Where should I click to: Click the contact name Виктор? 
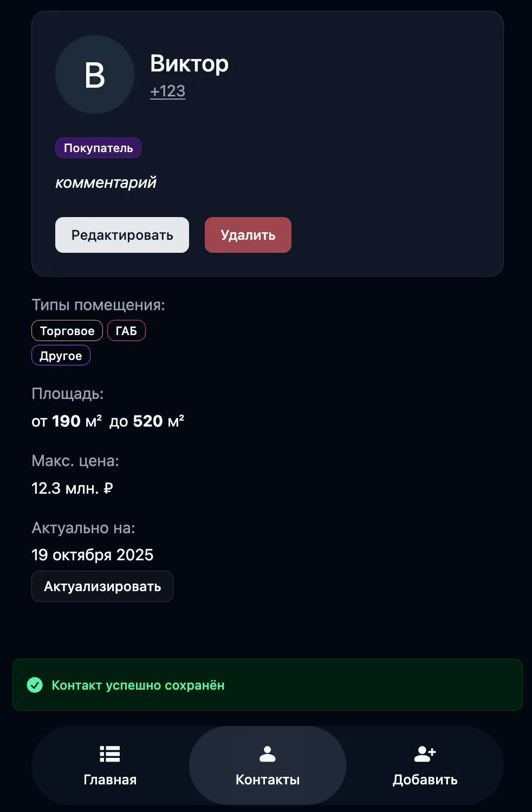click(x=189, y=63)
